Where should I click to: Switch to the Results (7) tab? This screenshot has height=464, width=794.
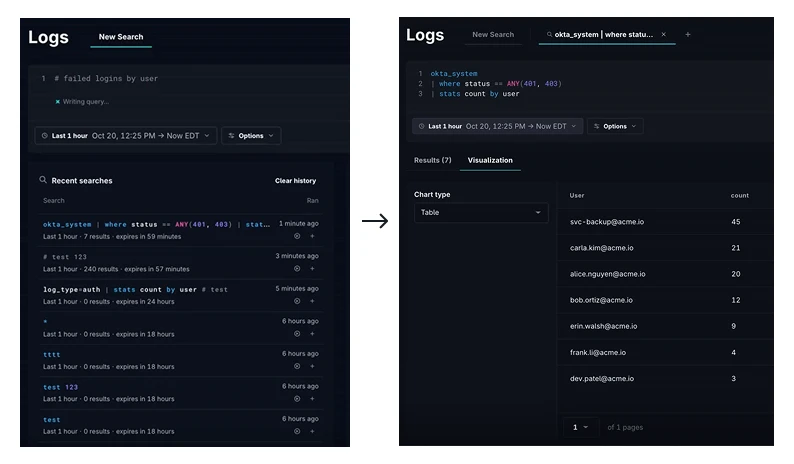click(x=432, y=160)
